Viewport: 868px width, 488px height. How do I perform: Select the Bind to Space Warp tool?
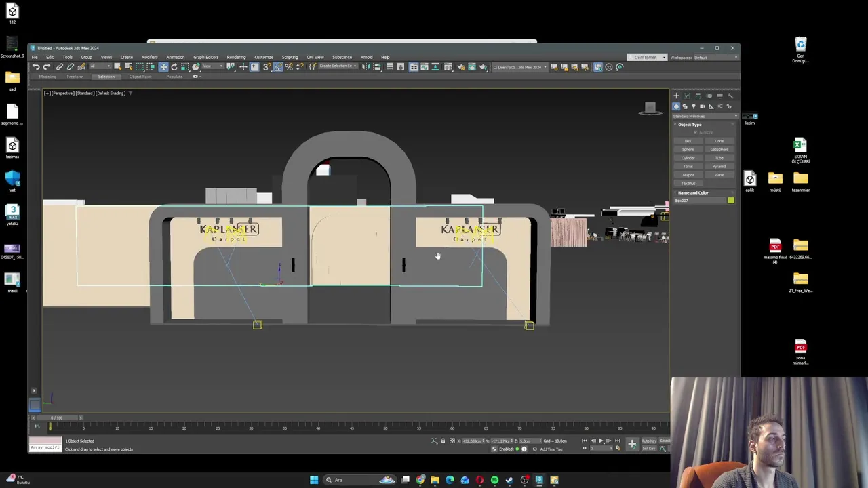click(82, 67)
